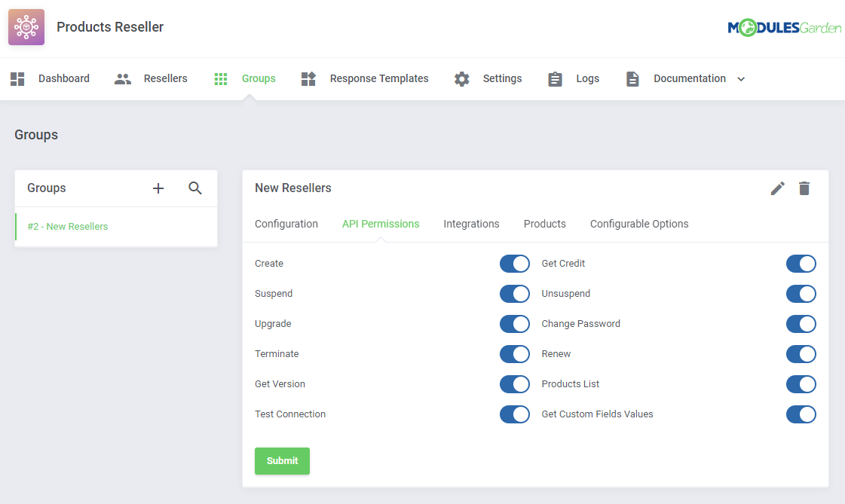Click the Documentation file icon

click(632, 78)
